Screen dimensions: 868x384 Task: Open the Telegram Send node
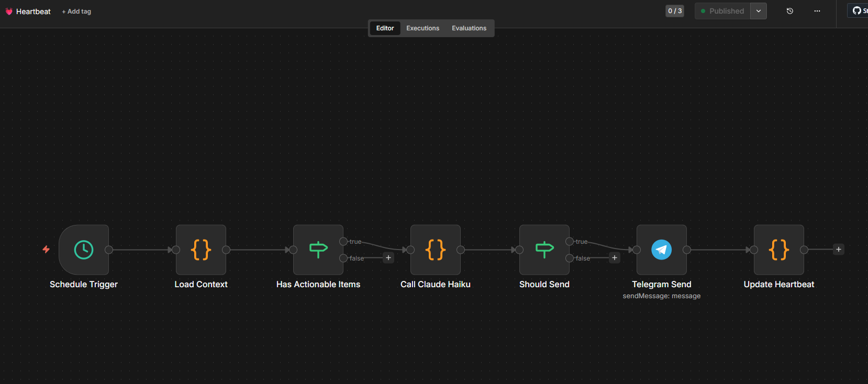(x=662, y=250)
